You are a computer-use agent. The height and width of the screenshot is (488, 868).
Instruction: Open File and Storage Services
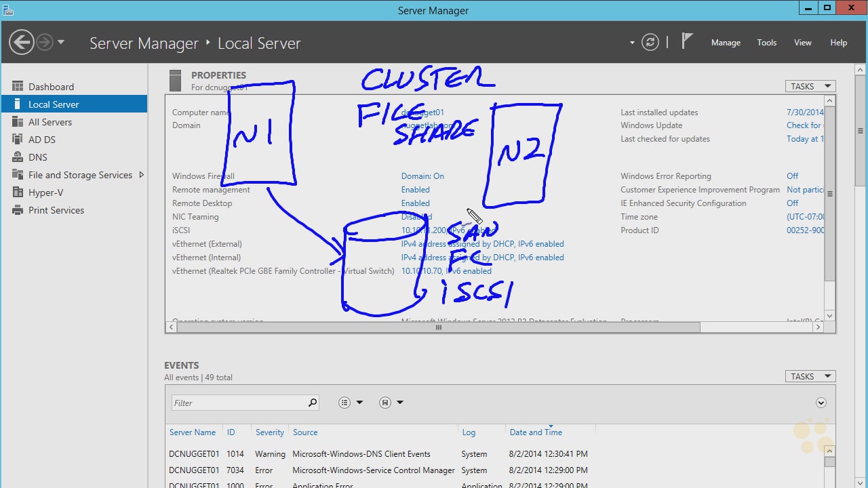[74, 175]
